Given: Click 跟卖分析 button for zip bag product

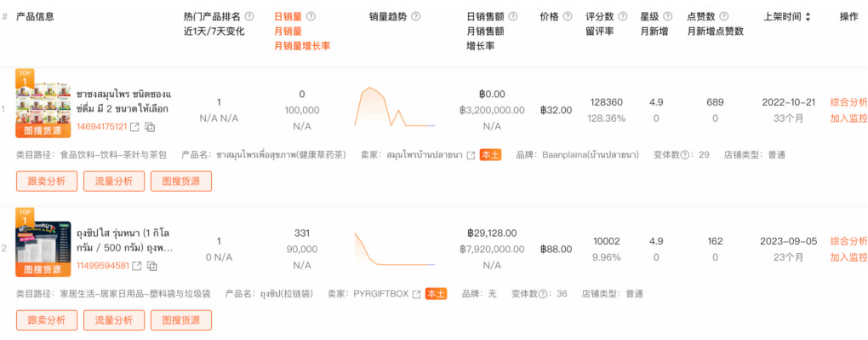Looking at the screenshot, I should tap(47, 320).
